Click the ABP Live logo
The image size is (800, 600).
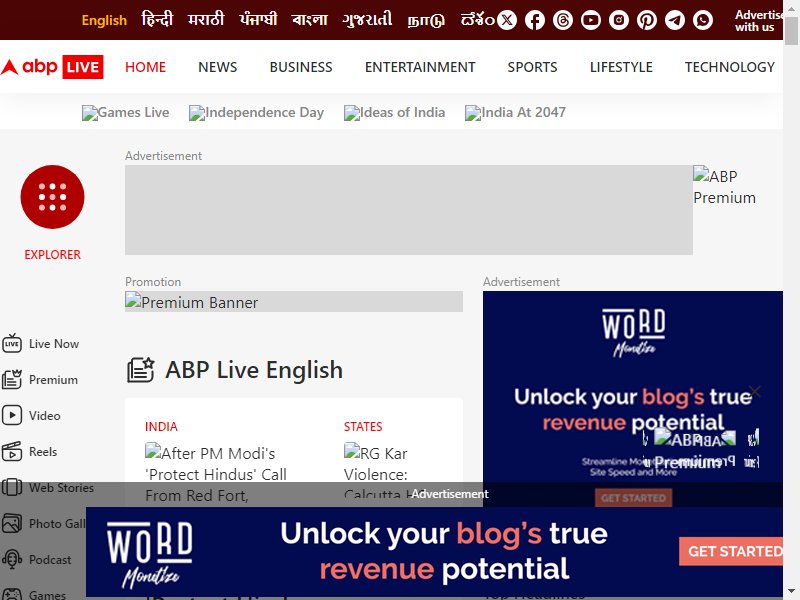click(x=52, y=67)
